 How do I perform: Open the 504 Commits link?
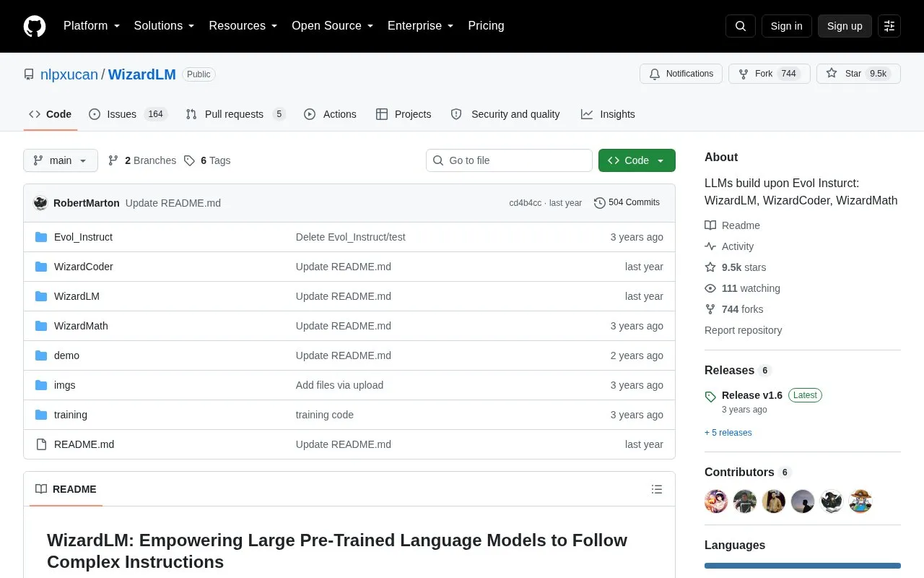(627, 203)
